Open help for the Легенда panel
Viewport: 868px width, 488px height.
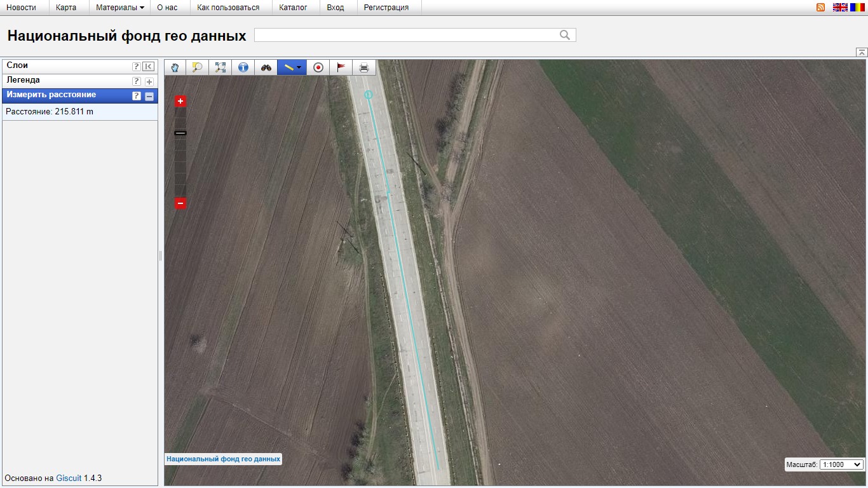pyautogui.click(x=136, y=81)
